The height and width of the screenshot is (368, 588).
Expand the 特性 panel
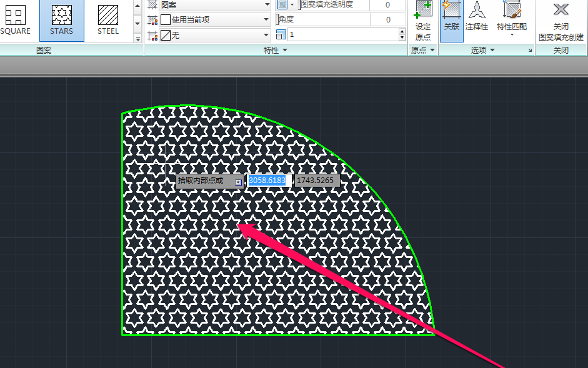(276, 50)
